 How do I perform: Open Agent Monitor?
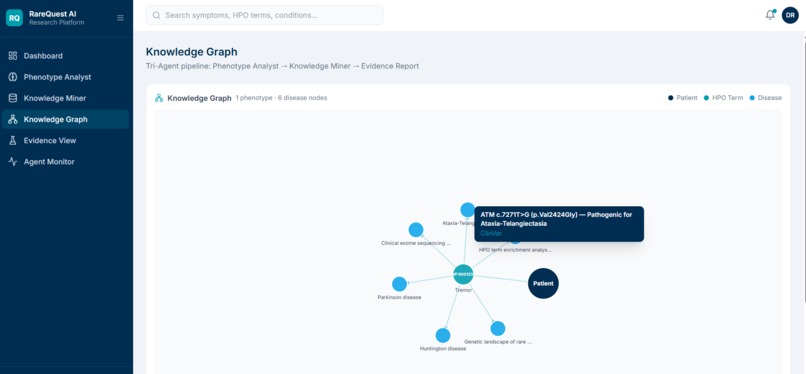tap(65, 161)
